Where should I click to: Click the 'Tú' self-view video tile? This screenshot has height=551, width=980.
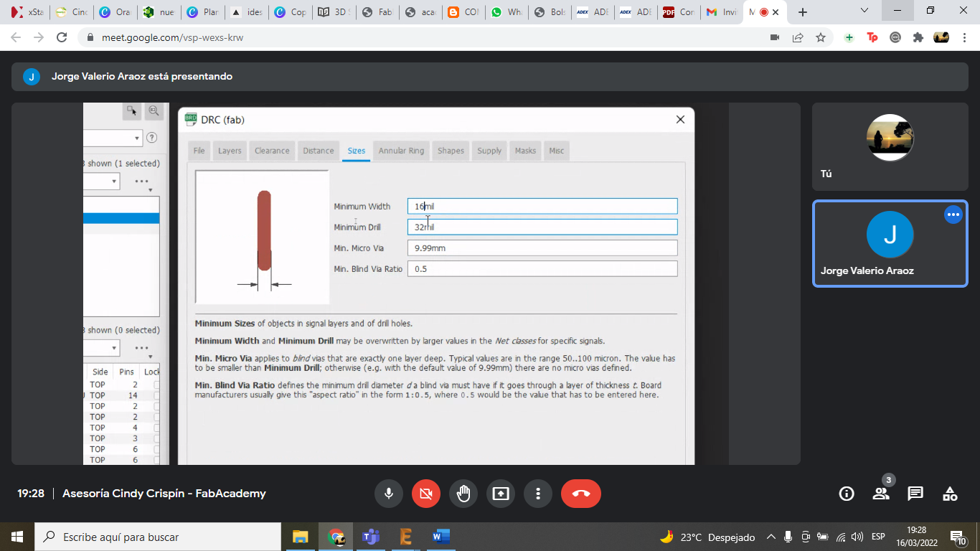click(x=890, y=146)
